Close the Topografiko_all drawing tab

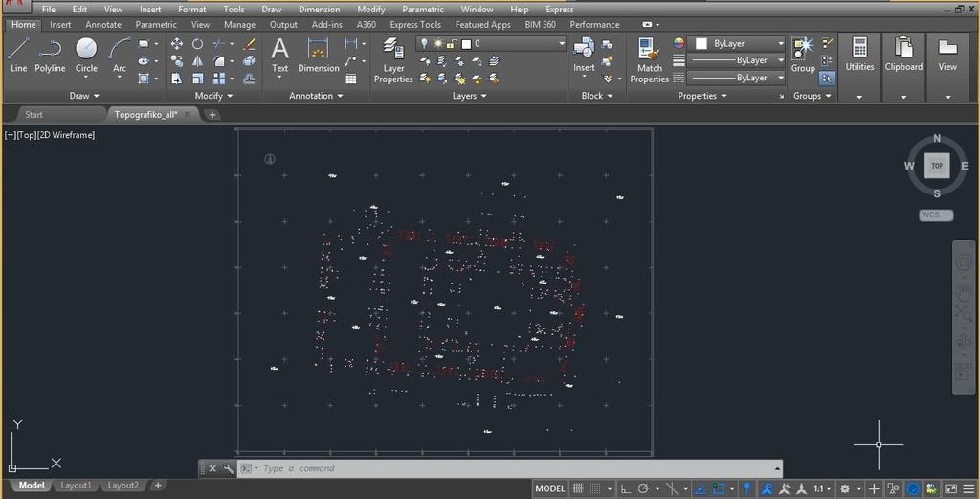[x=187, y=114]
